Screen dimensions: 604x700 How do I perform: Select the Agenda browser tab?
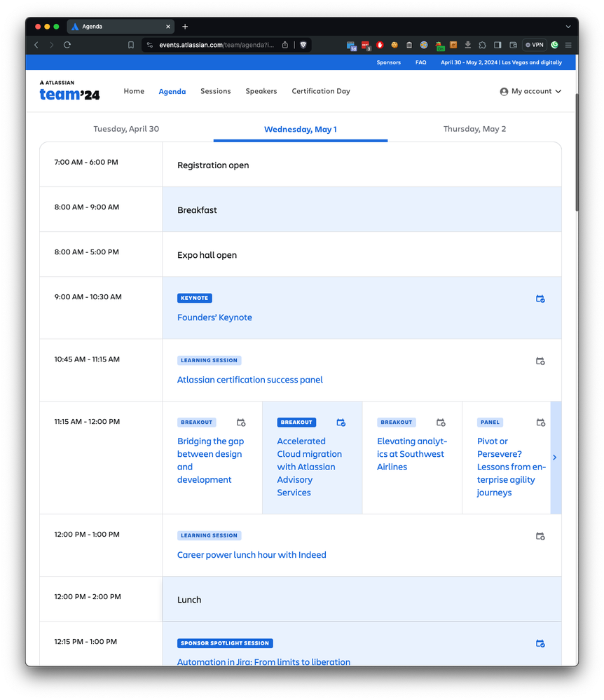point(121,27)
